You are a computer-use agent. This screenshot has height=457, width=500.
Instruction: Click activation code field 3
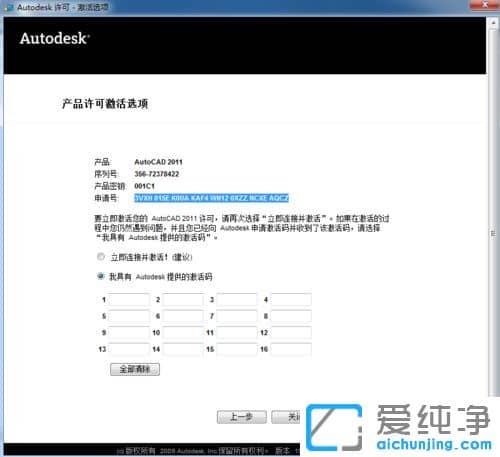coord(237,299)
